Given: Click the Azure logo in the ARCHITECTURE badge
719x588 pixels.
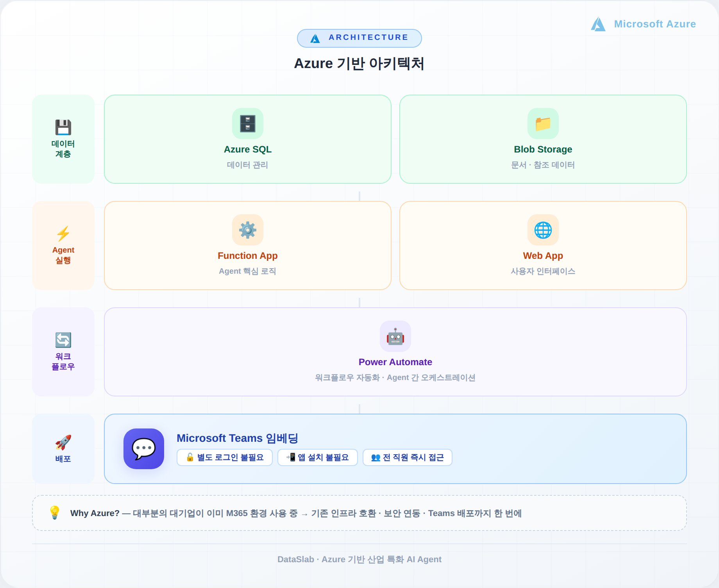Looking at the screenshot, I should (315, 38).
